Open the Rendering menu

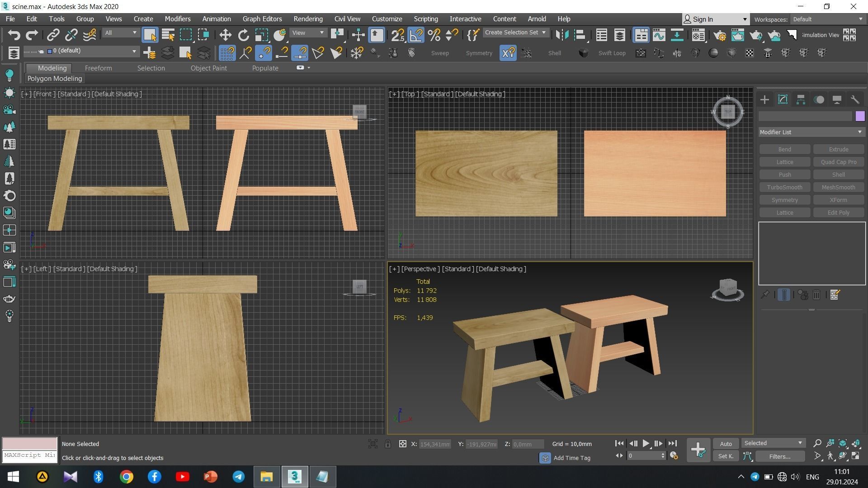click(308, 19)
